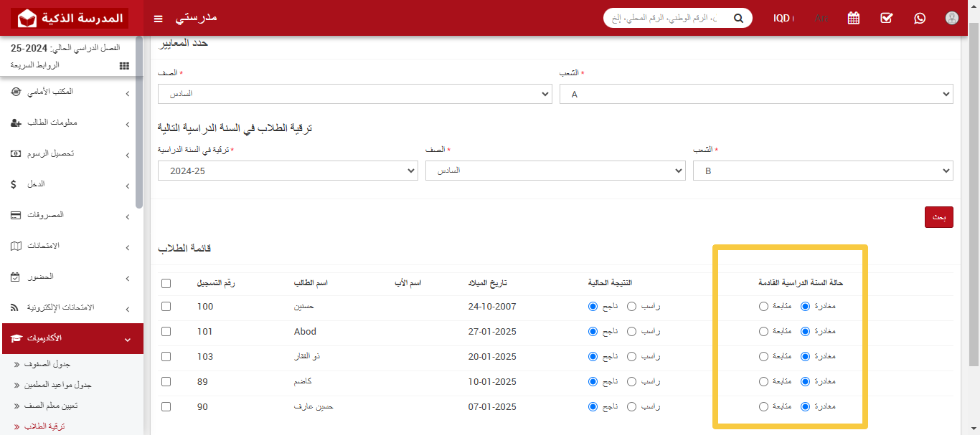Click the بحث search button

coord(938,216)
